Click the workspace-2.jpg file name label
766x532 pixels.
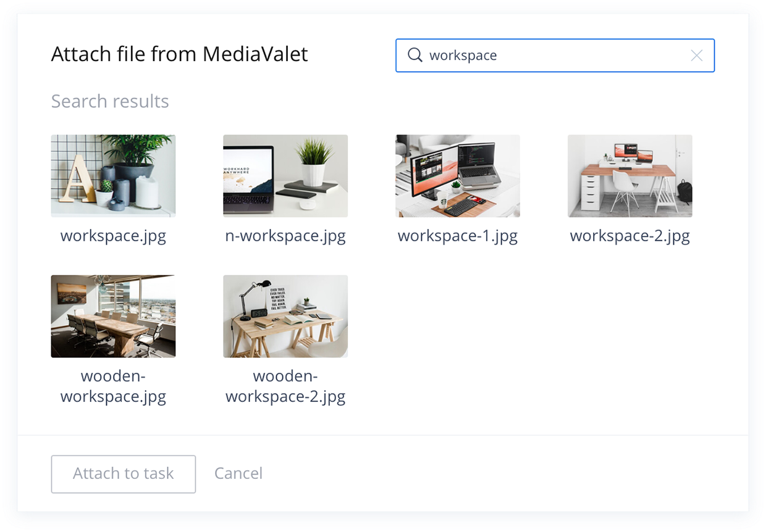coord(629,236)
